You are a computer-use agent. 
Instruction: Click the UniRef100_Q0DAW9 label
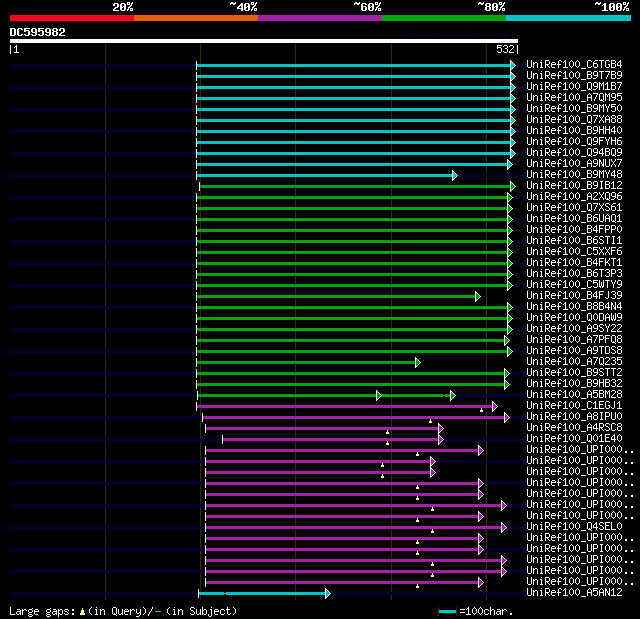[x=574, y=318]
